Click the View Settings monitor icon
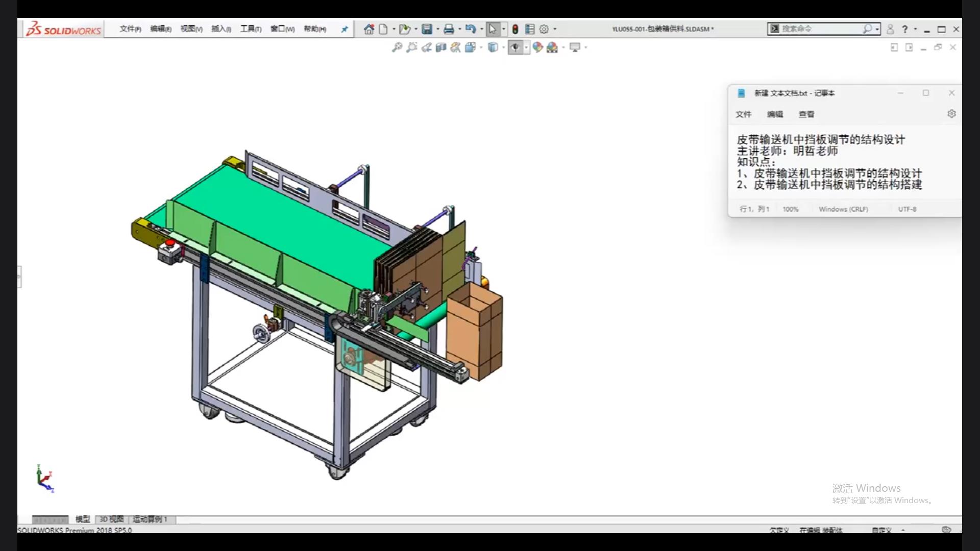Viewport: 980px width, 551px height. [x=575, y=47]
